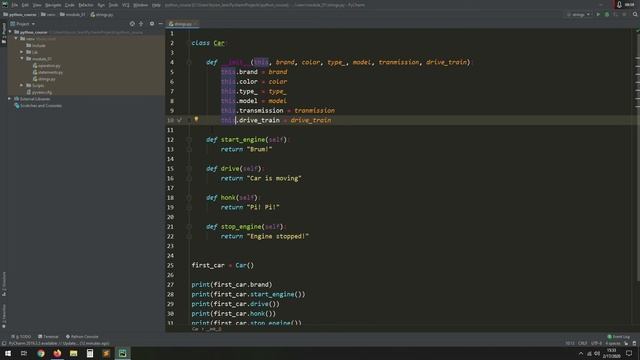The image size is (640, 360).
Task: Click the Debug bug icon
Action: click(607, 14)
